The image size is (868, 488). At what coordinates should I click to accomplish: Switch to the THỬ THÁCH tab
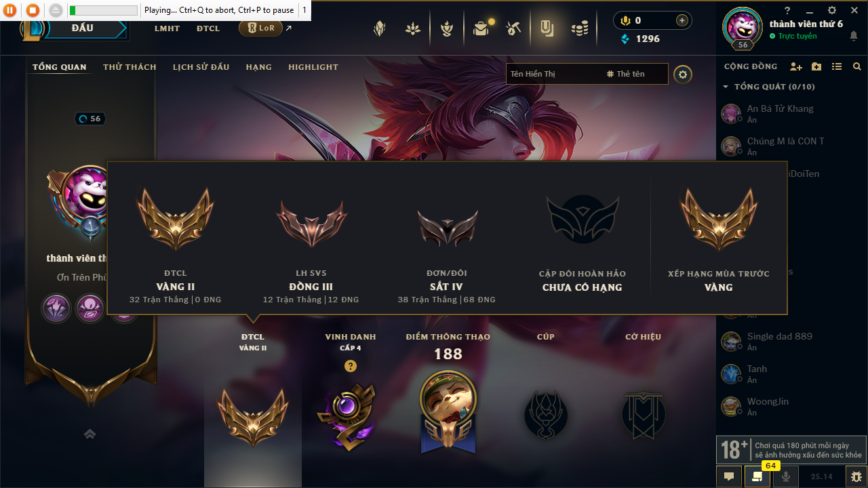coord(130,67)
